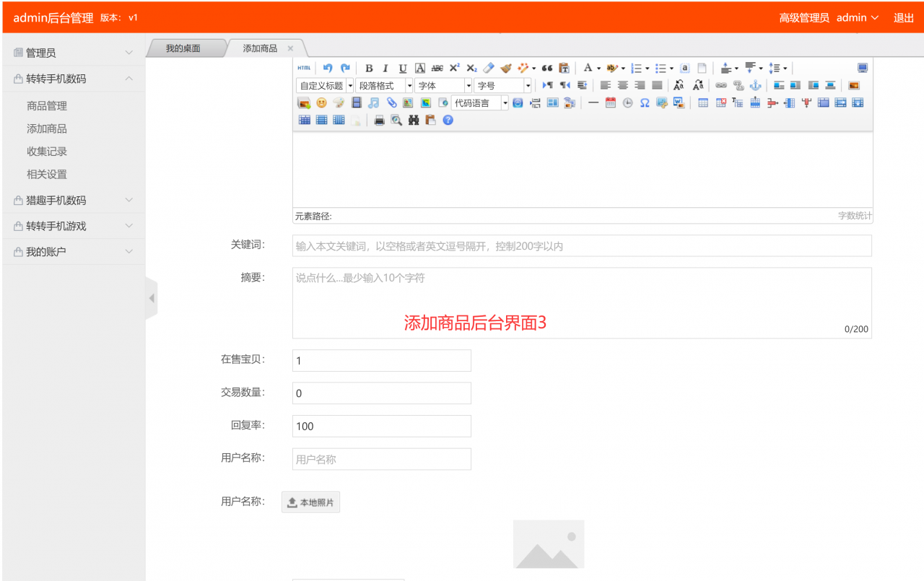Screen dimensions: 924x581
Task: Click the 本地照片 upload button
Action: (x=310, y=502)
